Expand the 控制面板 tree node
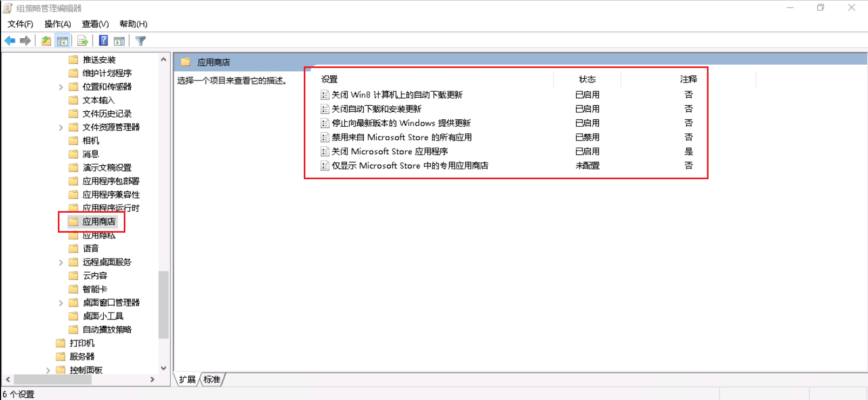The image size is (868, 400). point(48,370)
